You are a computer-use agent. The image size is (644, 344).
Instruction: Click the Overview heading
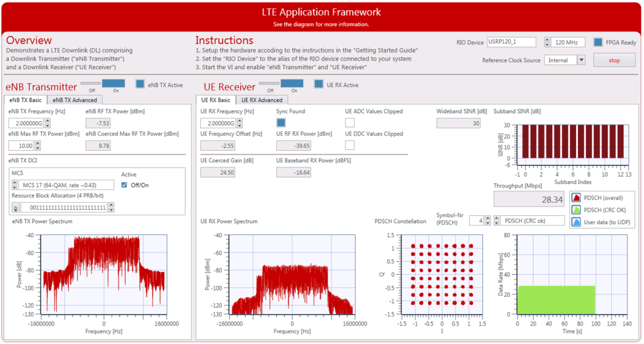click(x=29, y=40)
